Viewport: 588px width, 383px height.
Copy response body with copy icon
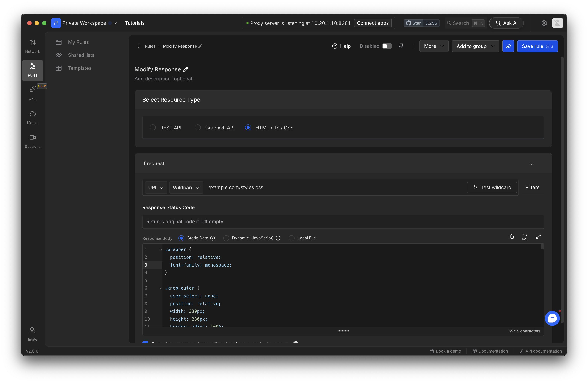511,237
